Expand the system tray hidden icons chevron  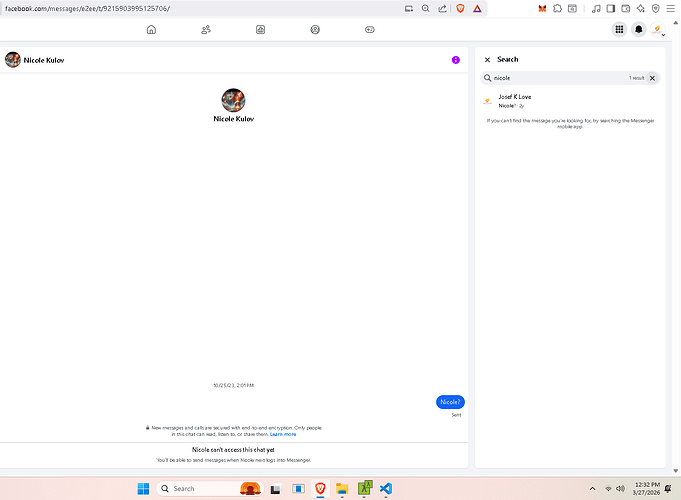point(593,488)
